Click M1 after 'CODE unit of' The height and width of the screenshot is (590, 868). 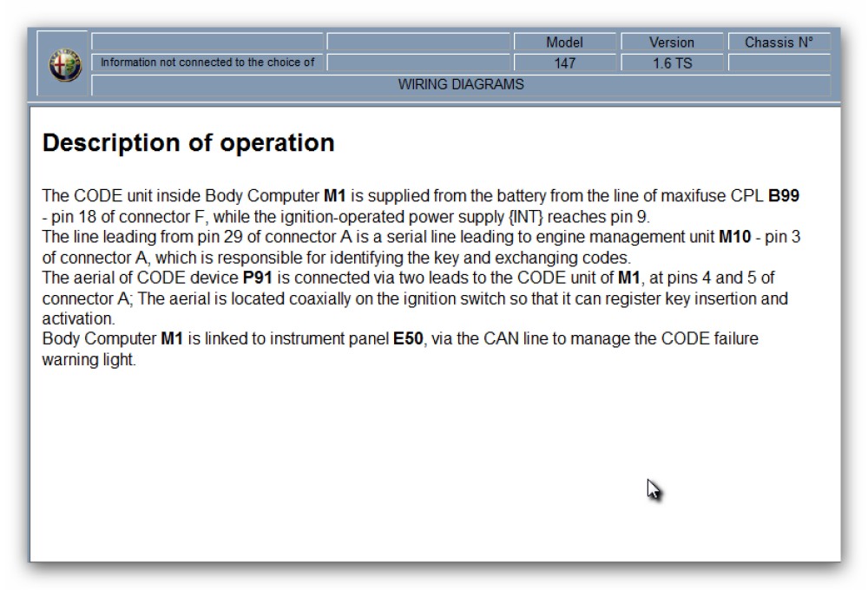point(628,279)
